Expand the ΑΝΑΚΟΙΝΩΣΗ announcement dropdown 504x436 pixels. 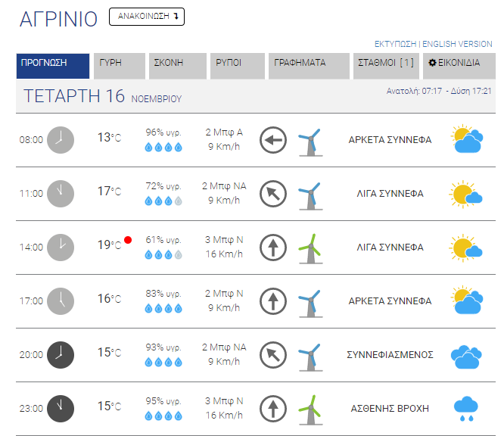click(147, 17)
